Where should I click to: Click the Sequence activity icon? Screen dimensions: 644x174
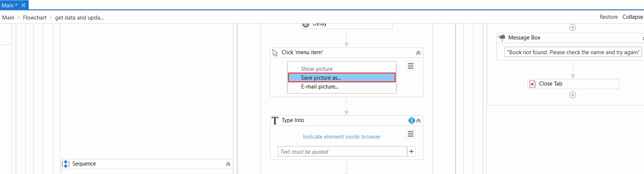(x=66, y=164)
